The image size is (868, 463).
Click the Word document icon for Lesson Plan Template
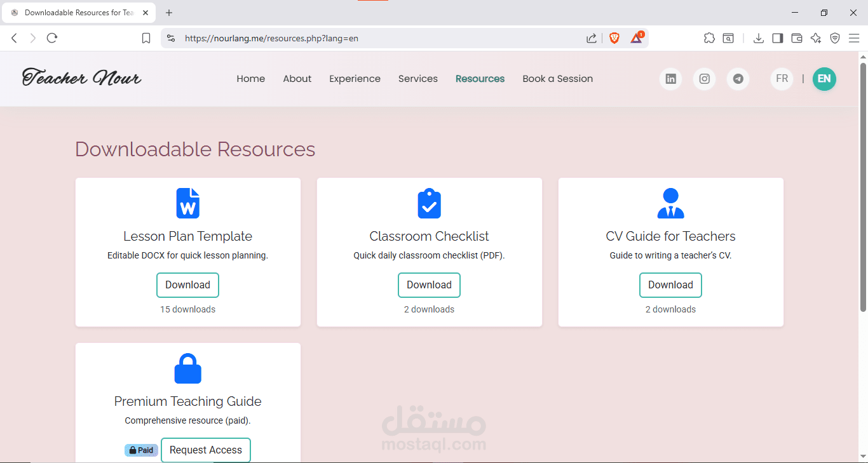coord(187,203)
